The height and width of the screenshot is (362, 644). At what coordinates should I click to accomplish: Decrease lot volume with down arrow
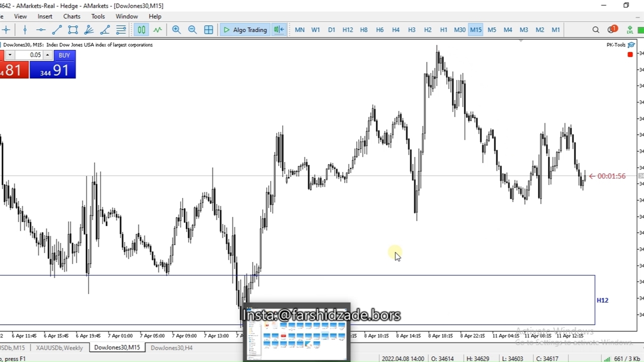click(x=10, y=55)
